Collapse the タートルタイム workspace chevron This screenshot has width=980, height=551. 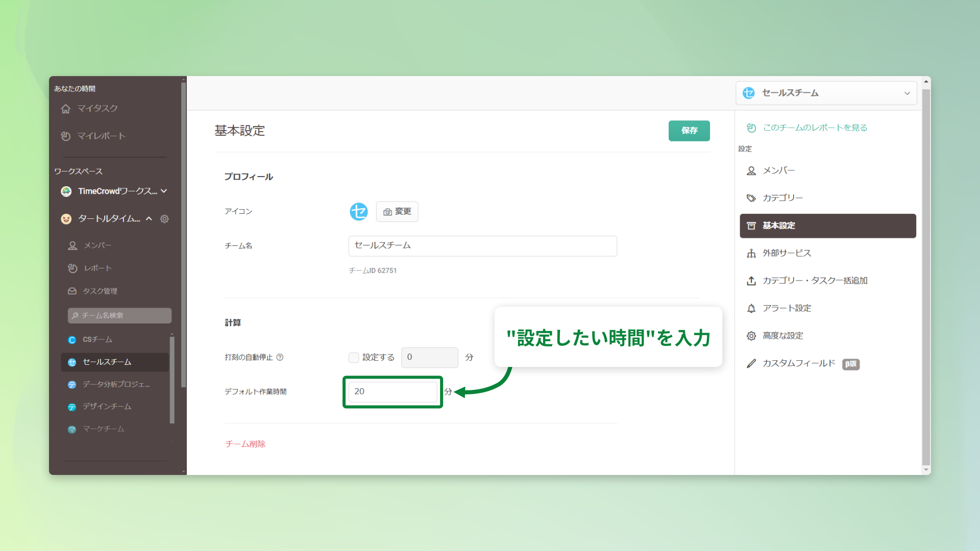click(149, 219)
